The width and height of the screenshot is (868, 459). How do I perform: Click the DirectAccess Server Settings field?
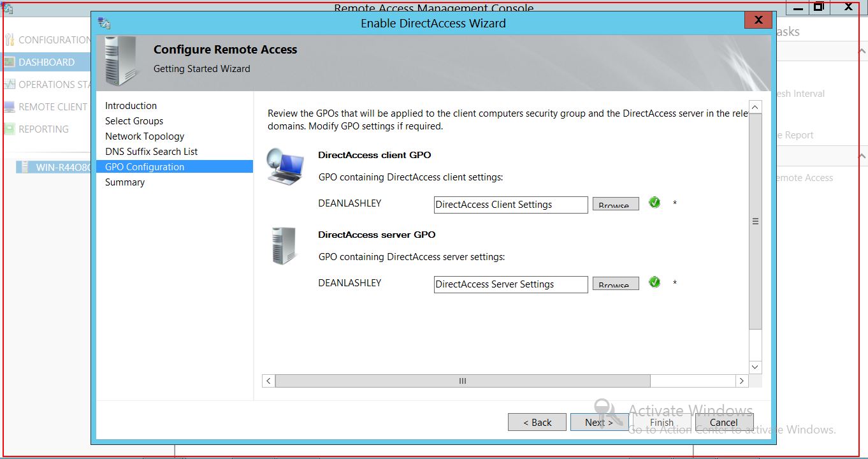click(510, 284)
